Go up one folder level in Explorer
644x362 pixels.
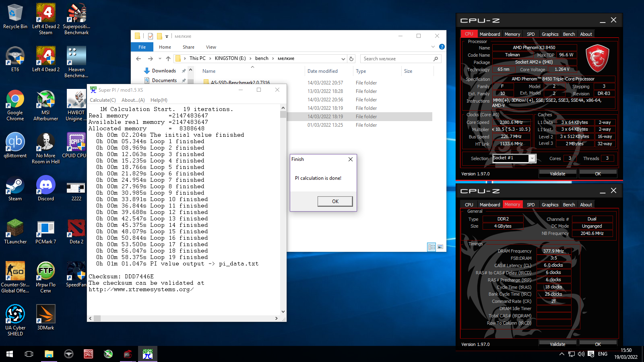click(168, 59)
